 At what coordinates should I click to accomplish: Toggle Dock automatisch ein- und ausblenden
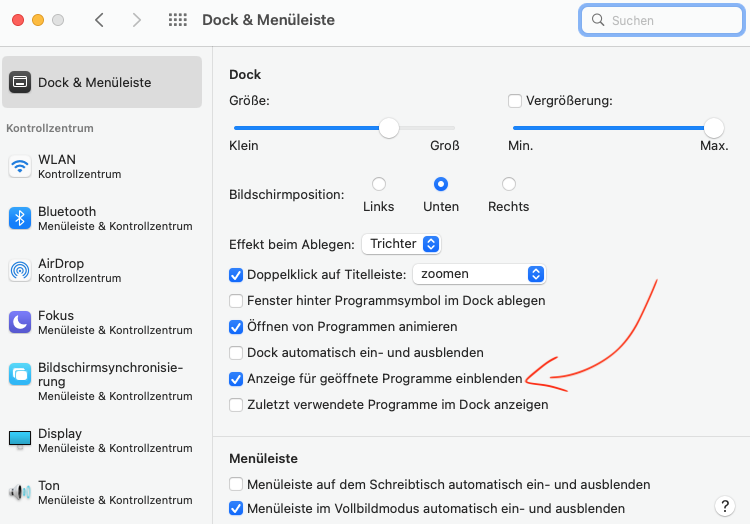[236, 353]
